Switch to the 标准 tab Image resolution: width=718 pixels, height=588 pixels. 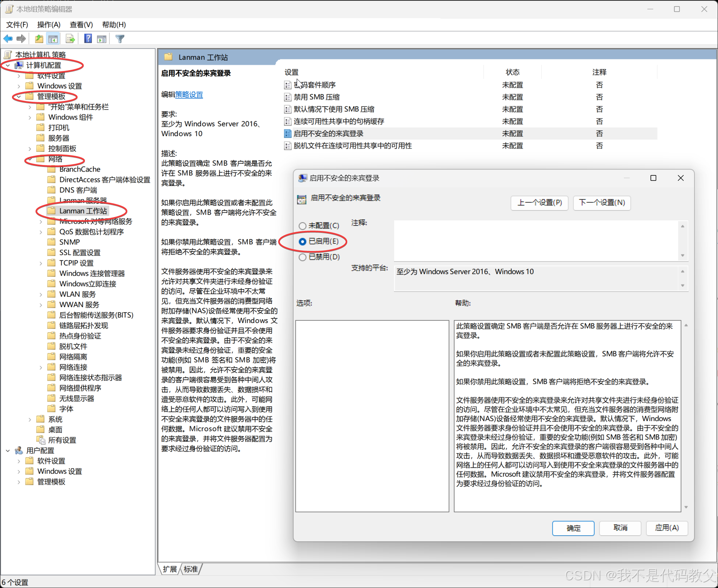(191, 569)
